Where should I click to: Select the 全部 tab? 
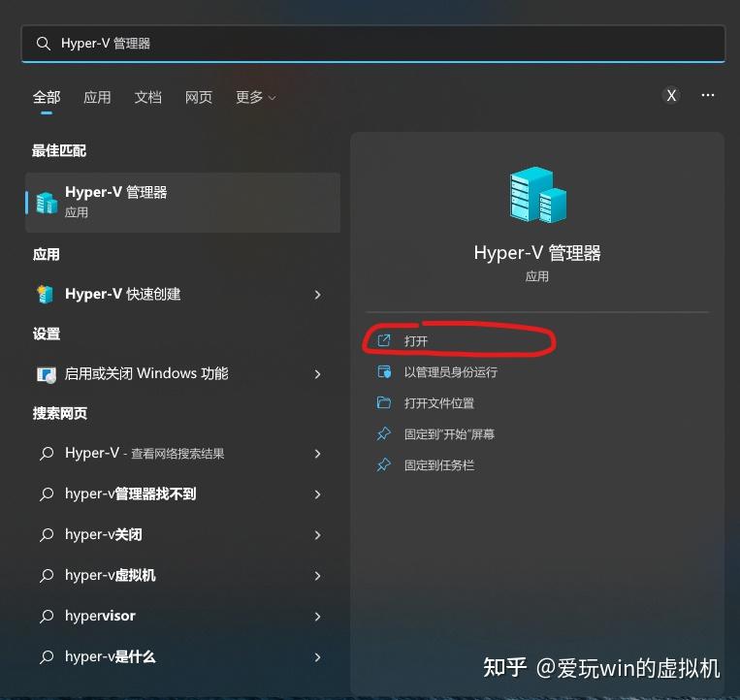point(47,98)
